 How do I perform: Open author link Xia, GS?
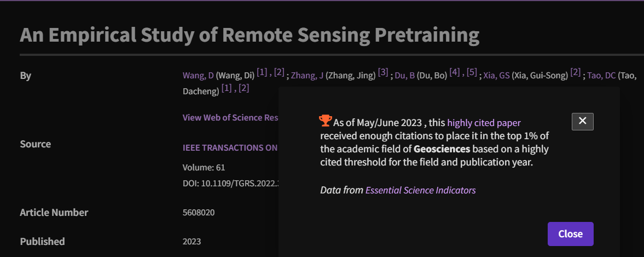[496, 76]
